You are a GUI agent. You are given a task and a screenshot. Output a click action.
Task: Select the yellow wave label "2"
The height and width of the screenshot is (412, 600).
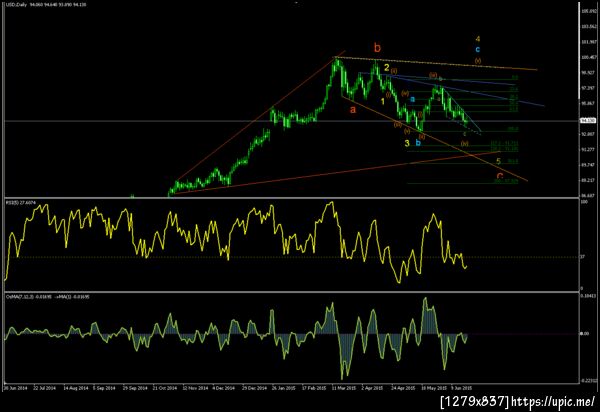(387, 68)
